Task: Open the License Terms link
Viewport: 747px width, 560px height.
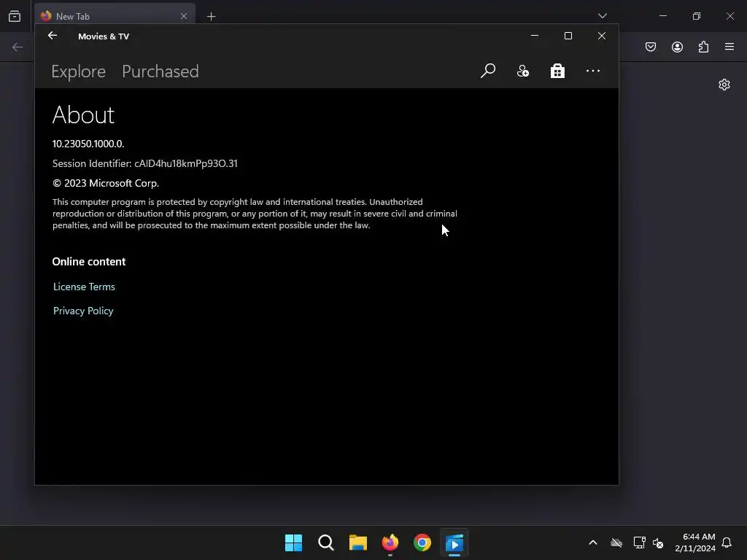Action: [84, 287]
